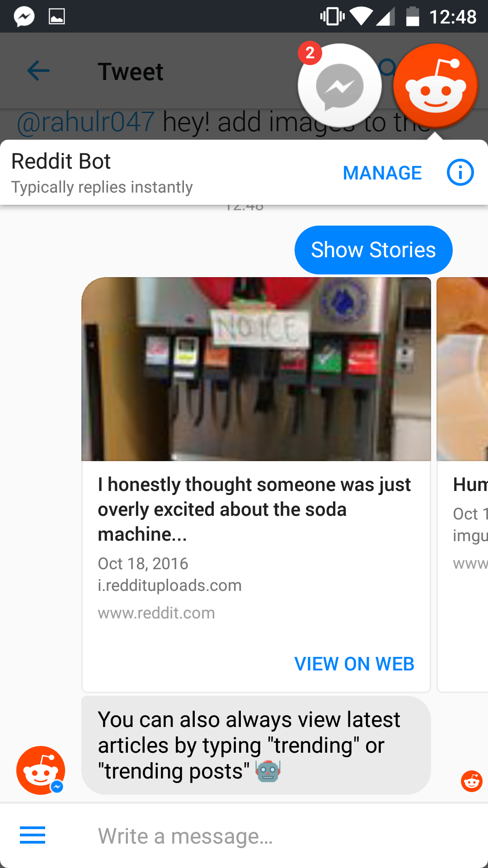Tap the Reddit Bot avatar beside message
The image size is (488, 868).
pyautogui.click(x=41, y=770)
